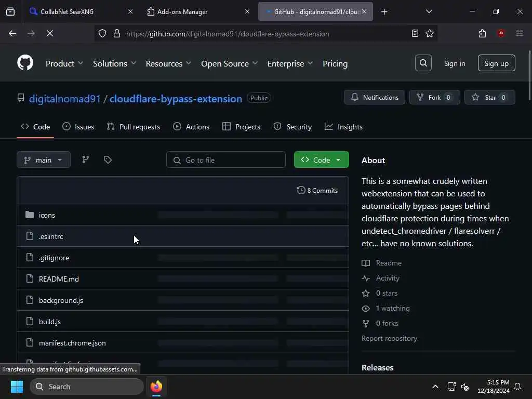The width and height of the screenshot is (532, 399).
Task: Switch to the Security tab
Action: [292, 127]
